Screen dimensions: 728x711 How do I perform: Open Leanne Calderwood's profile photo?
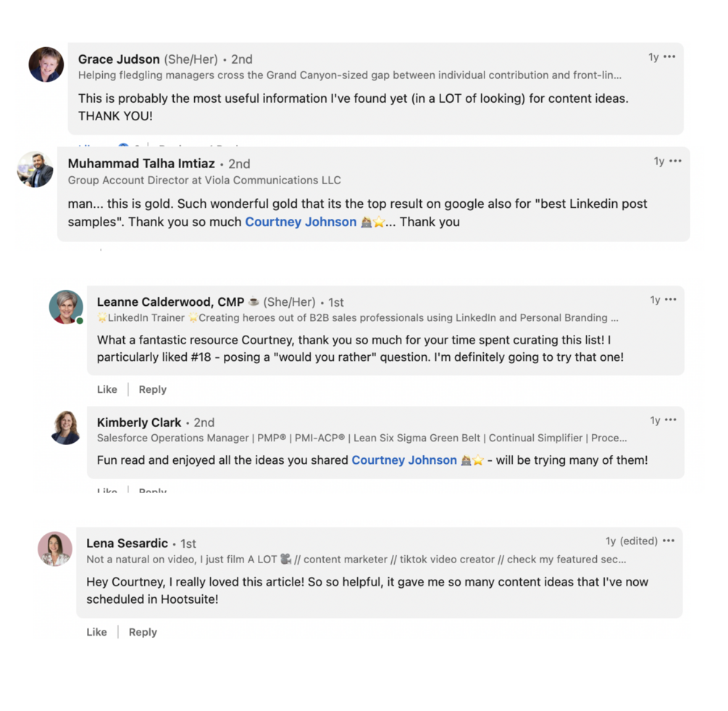pyautogui.click(x=66, y=307)
